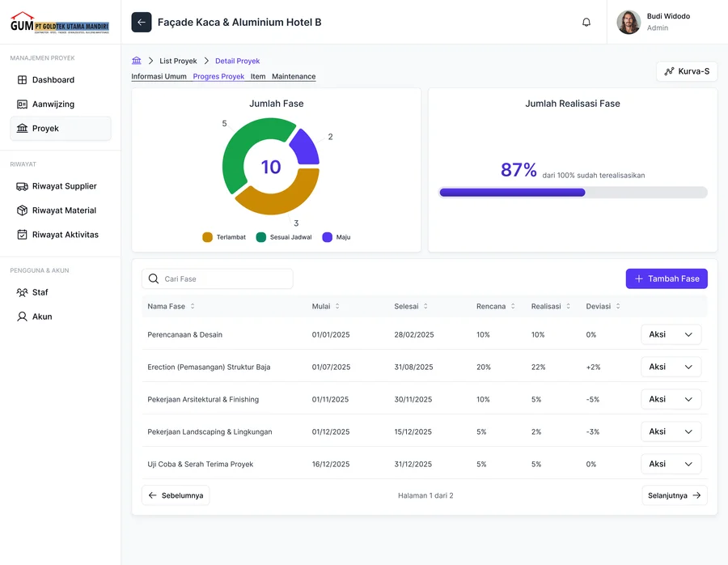Click Detail Proyek breadcrumb link

coord(237,61)
